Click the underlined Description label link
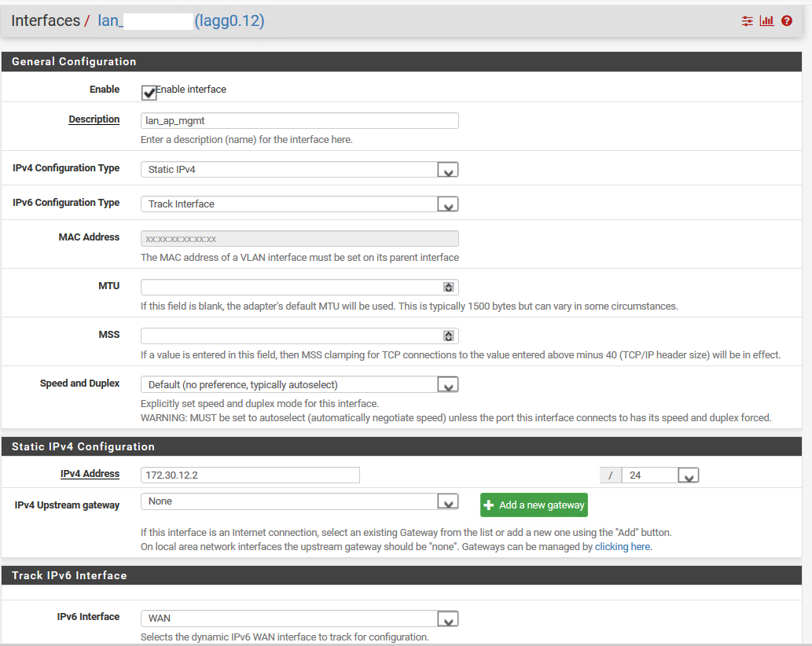Image resolution: width=812 pixels, height=646 pixels. click(94, 119)
